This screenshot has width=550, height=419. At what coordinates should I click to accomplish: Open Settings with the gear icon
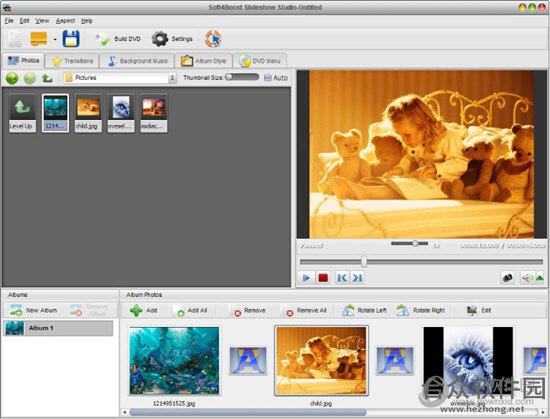[x=172, y=39]
